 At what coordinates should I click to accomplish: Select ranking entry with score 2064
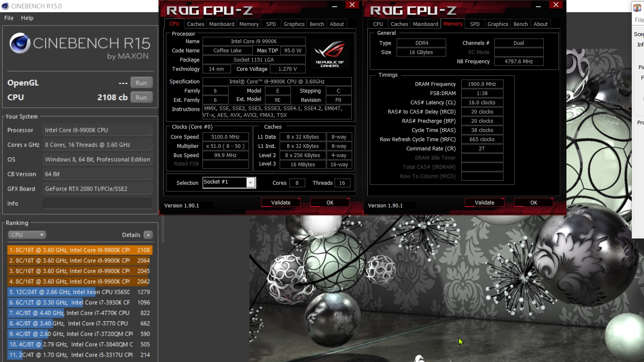coord(80,261)
